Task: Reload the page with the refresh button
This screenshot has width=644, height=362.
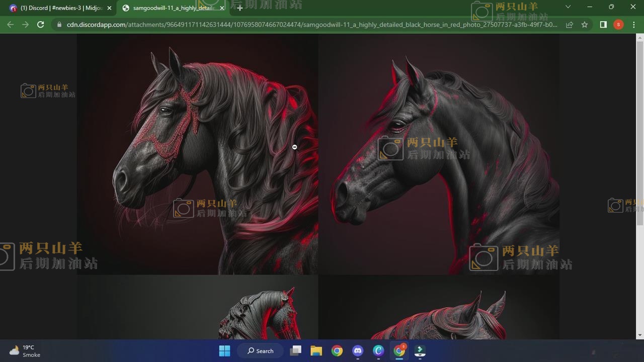Action: [x=41, y=25]
